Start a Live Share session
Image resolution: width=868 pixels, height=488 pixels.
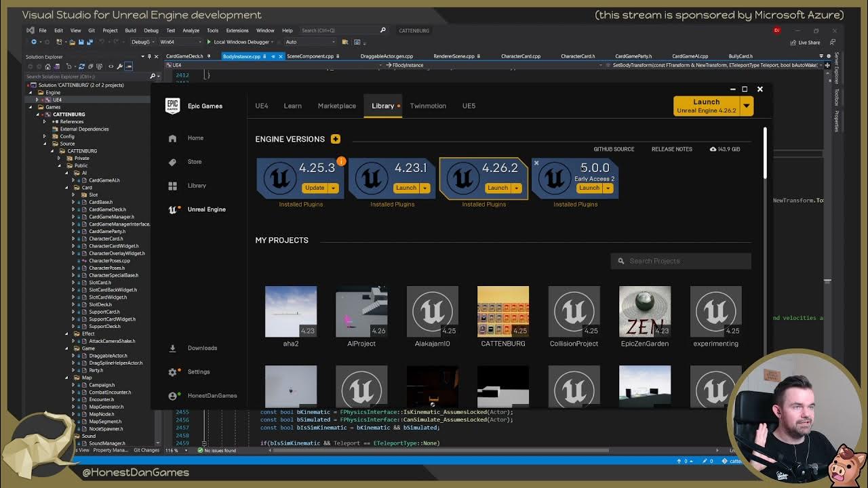[x=805, y=43]
